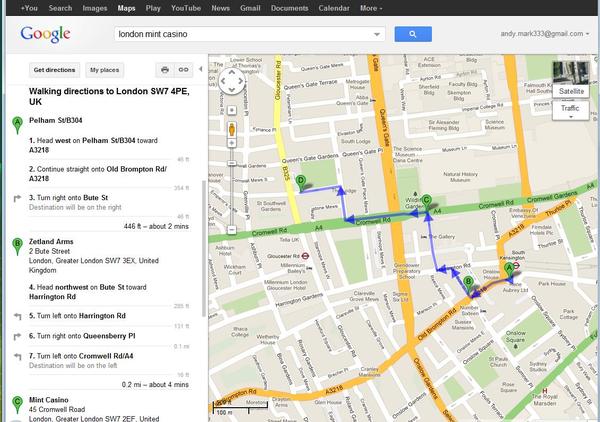Click the Get directions button
The width and height of the screenshot is (600, 422).
tap(54, 70)
